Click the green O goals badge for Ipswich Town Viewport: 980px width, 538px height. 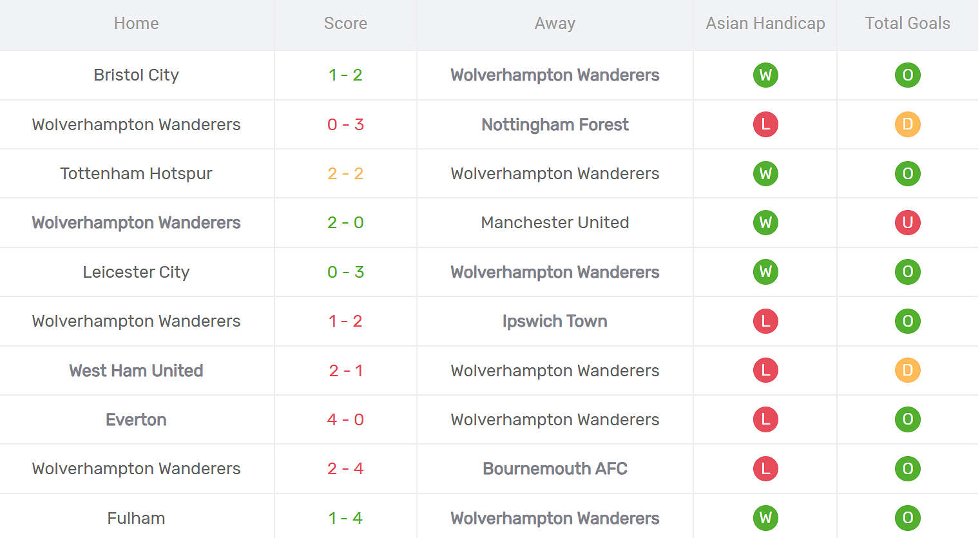(x=907, y=322)
